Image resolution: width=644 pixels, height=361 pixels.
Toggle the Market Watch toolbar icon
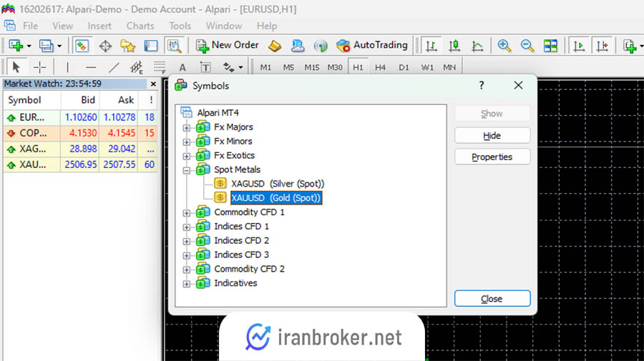(x=82, y=46)
